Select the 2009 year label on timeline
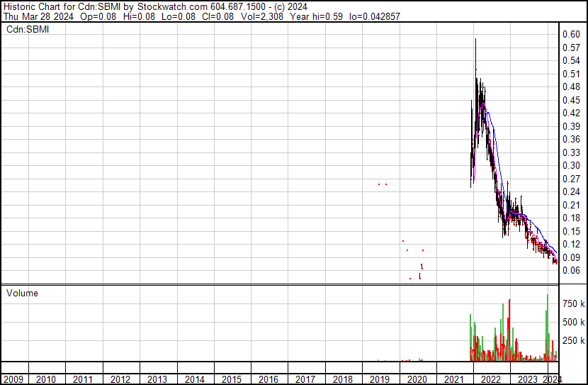This screenshot has height=385, width=588. 13,379
